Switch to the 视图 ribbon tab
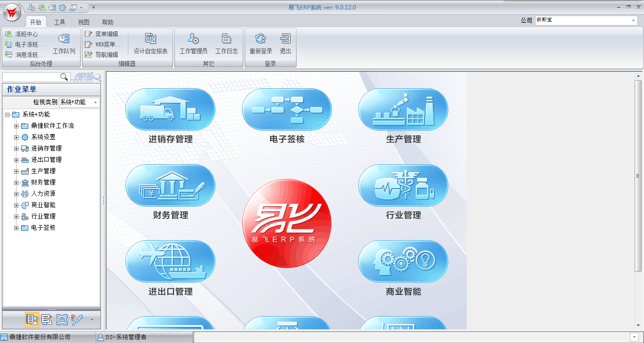This screenshot has height=343, width=644. coord(83,22)
